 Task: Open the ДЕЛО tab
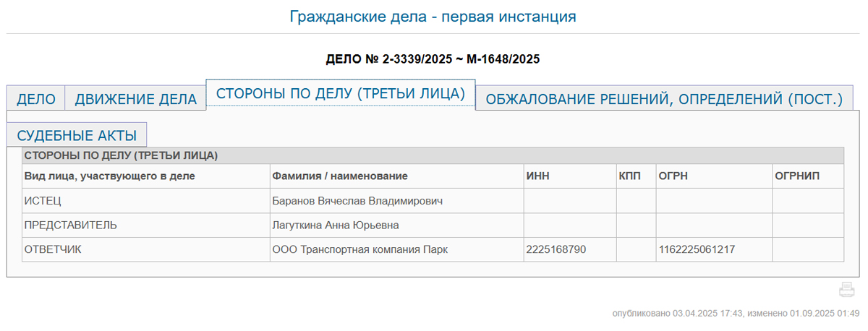tap(36, 99)
